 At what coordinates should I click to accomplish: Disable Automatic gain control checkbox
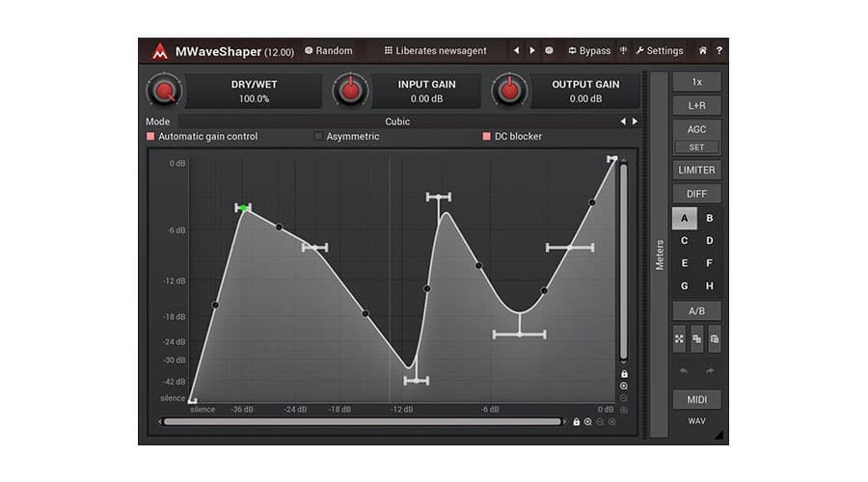tap(150, 136)
